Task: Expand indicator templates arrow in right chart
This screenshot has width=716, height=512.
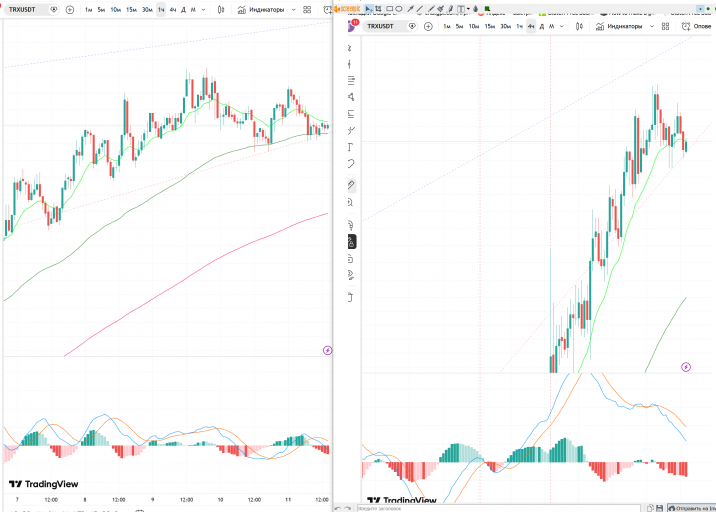Action: 652,26
